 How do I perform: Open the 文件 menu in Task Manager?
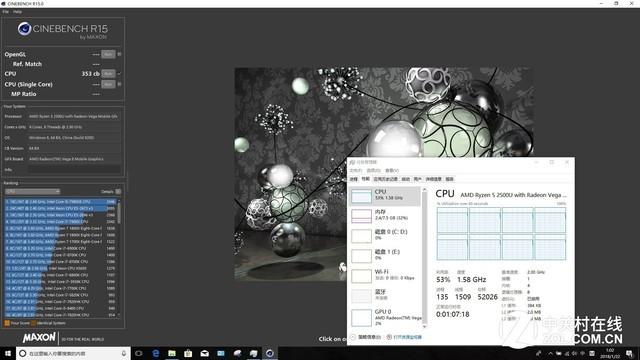pos(356,170)
